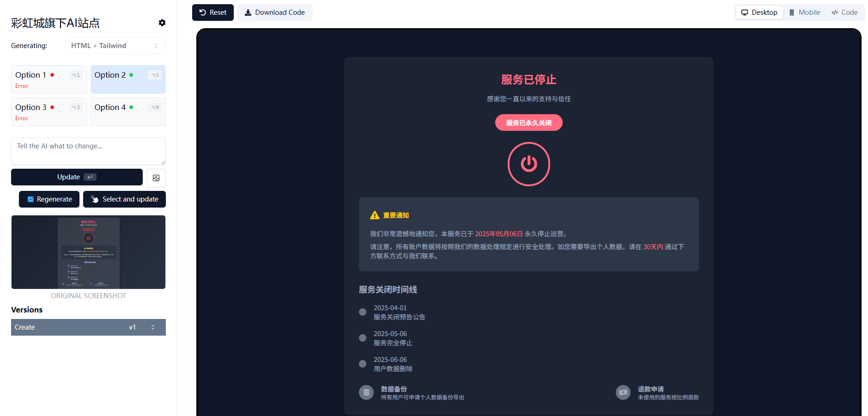
Task: Select the pointer icon on Select and update
Action: coord(95,199)
